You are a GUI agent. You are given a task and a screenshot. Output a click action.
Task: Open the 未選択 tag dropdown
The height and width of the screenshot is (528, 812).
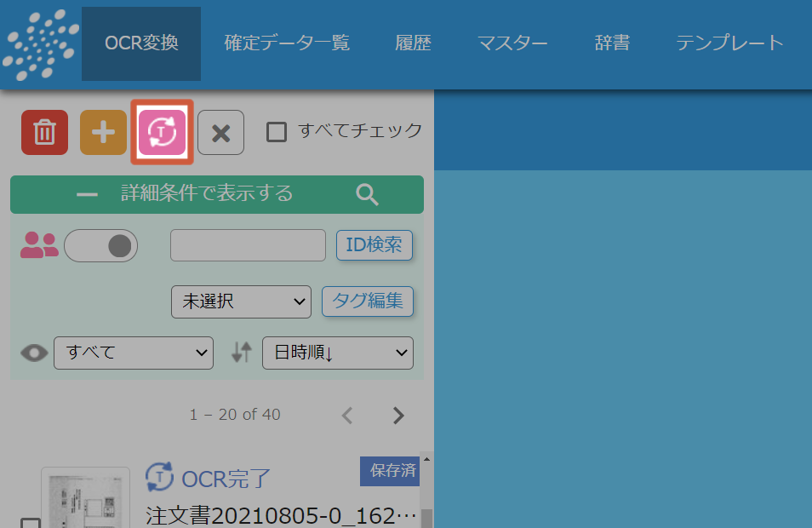point(242,301)
